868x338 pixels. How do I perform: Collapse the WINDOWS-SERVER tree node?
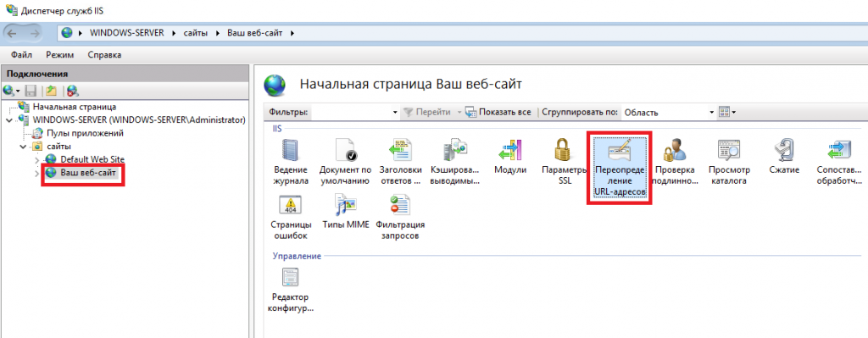click(x=8, y=120)
